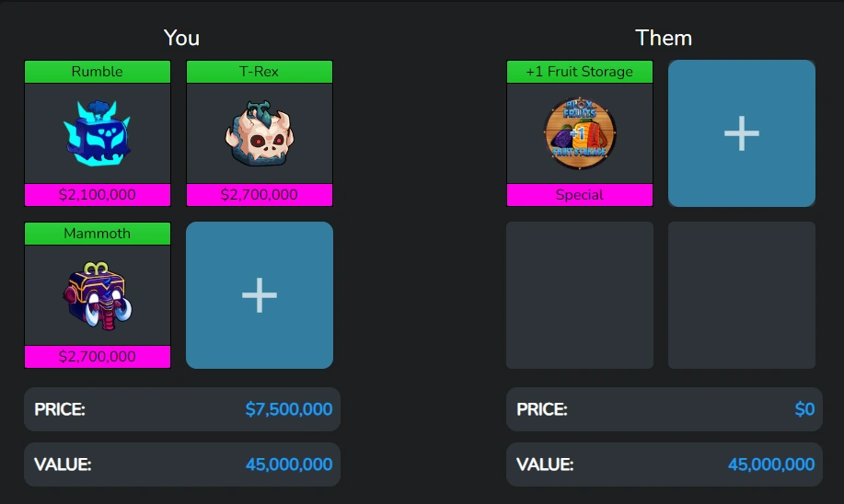Image resolution: width=844 pixels, height=504 pixels.
Task: Click your total price $7,500,000
Action: tap(288, 409)
